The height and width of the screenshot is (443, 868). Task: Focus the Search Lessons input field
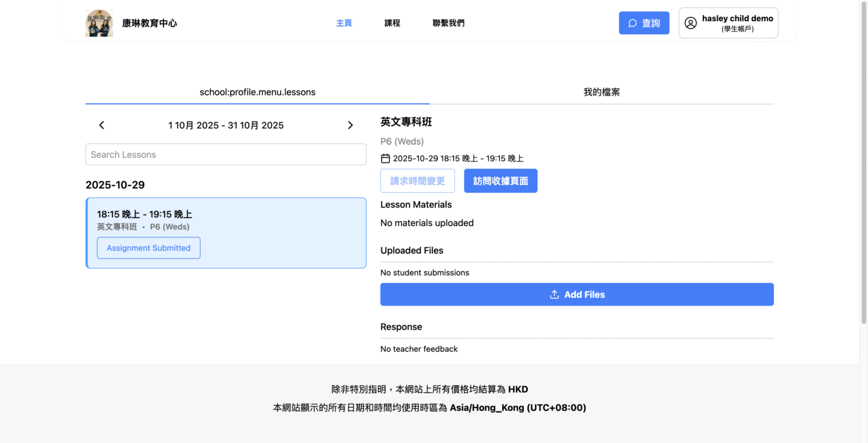coord(225,154)
